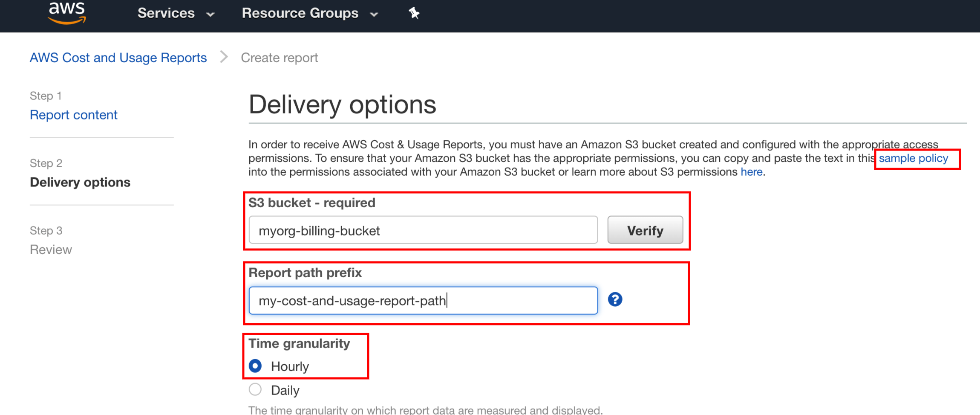Click the Services chevron arrow

pyautogui.click(x=210, y=15)
